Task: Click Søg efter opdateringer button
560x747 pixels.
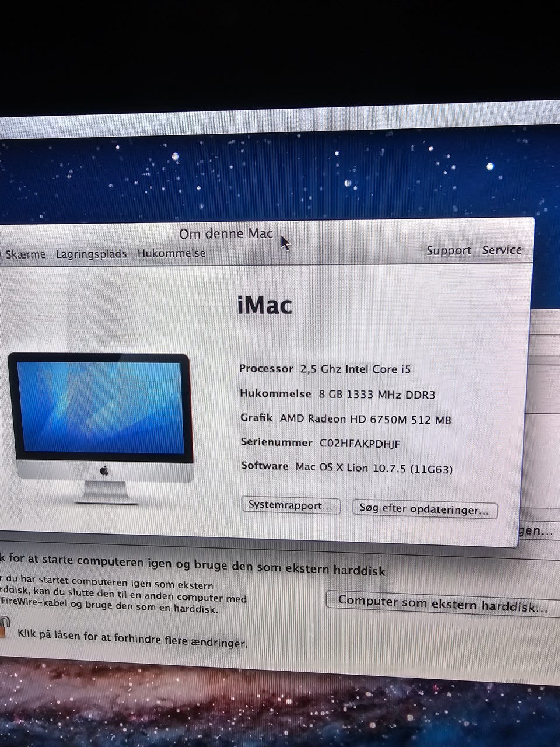Action: (x=425, y=509)
